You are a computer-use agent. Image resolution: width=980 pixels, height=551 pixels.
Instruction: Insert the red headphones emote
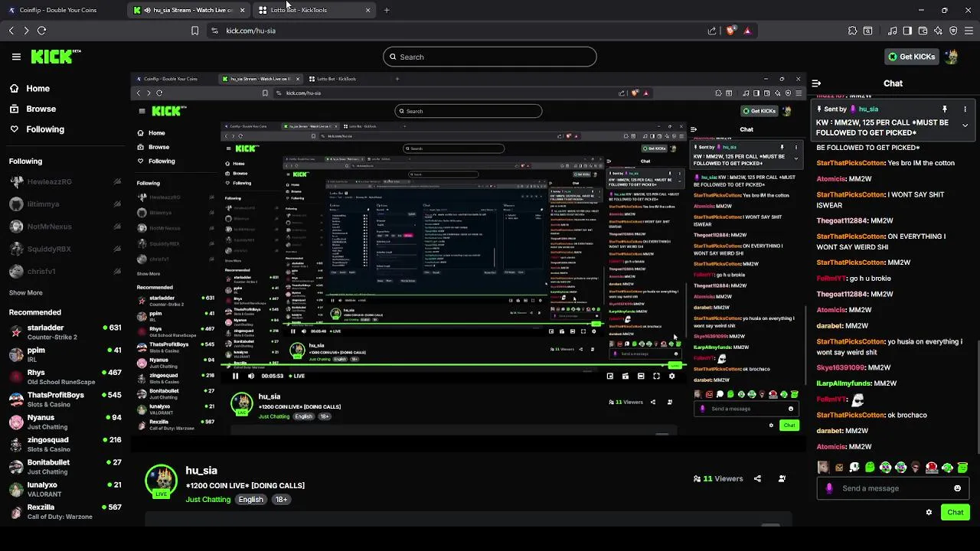[932, 468]
